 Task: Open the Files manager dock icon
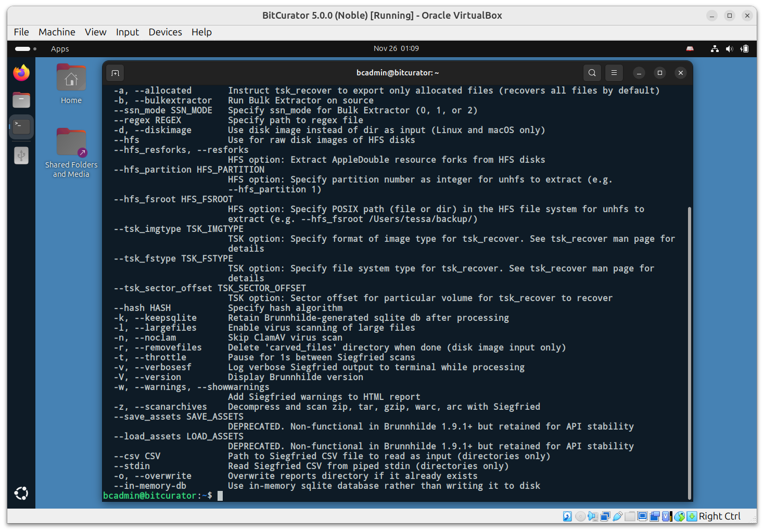point(21,100)
